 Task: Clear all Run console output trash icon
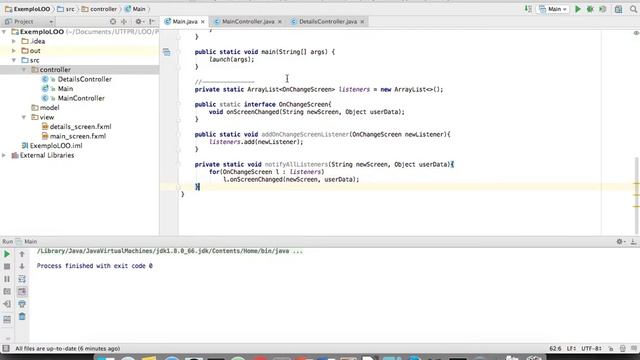[22, 317]
